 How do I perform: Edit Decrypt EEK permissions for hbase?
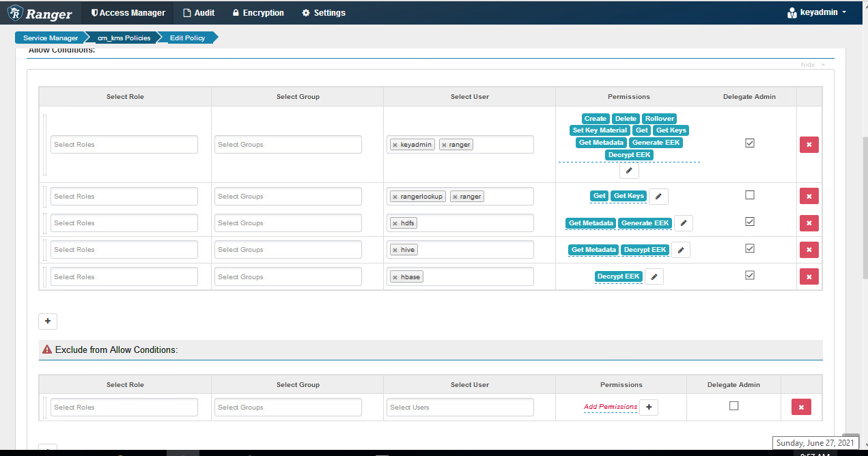pyautogui.click(x=654, y=276)
